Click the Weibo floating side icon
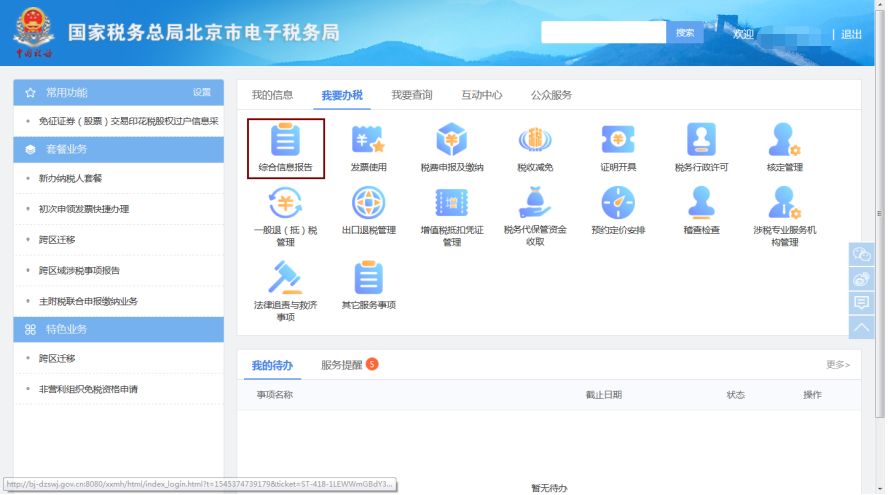 tap(861, 279)
